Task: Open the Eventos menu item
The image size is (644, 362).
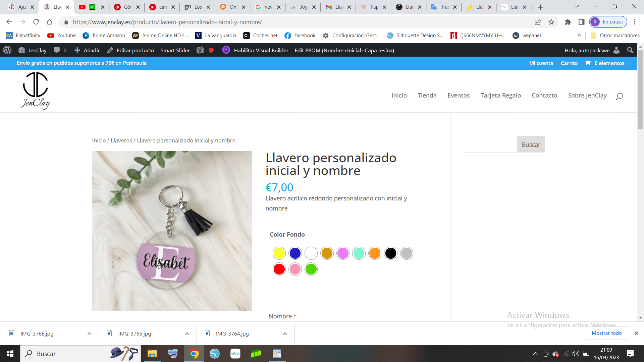Action: pos(459,96)
